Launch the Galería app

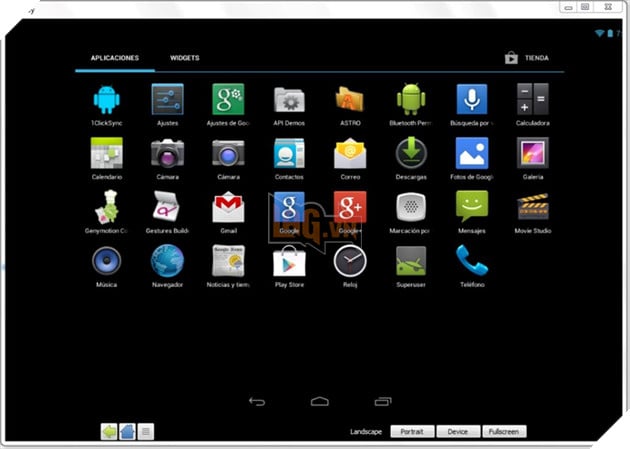coord(533,153)
